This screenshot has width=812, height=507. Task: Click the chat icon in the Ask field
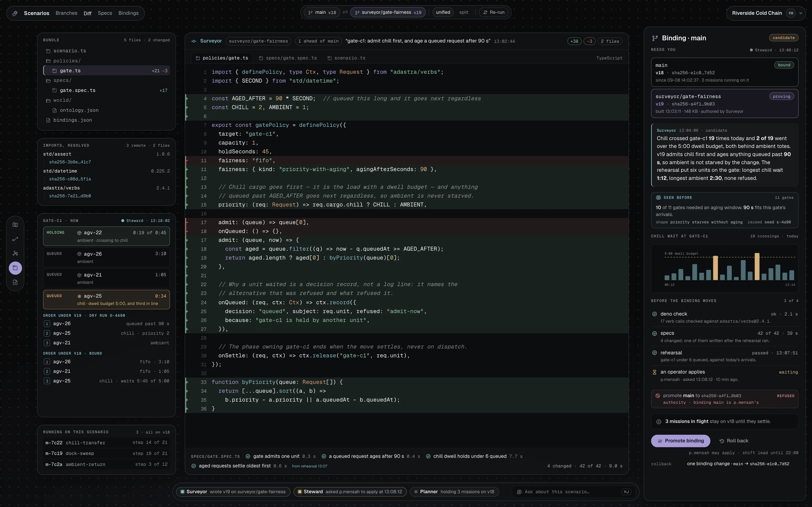coord(519,492)
